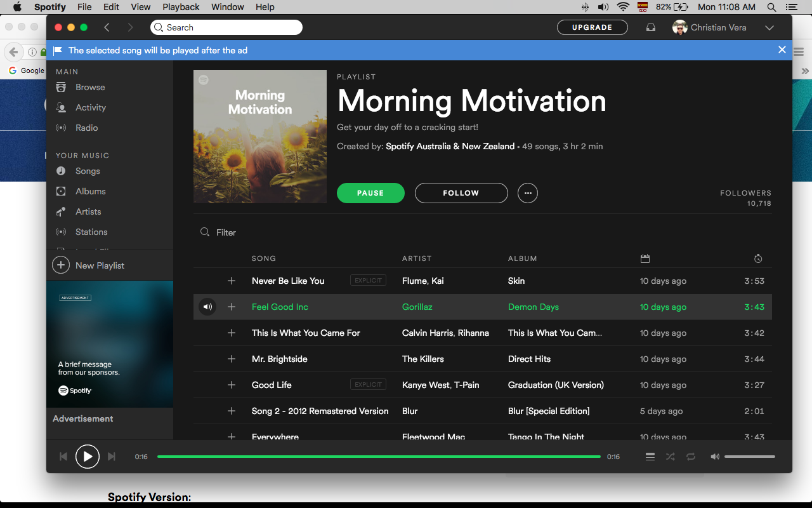Open the playlist more options ellipsis button

[528, 193]
